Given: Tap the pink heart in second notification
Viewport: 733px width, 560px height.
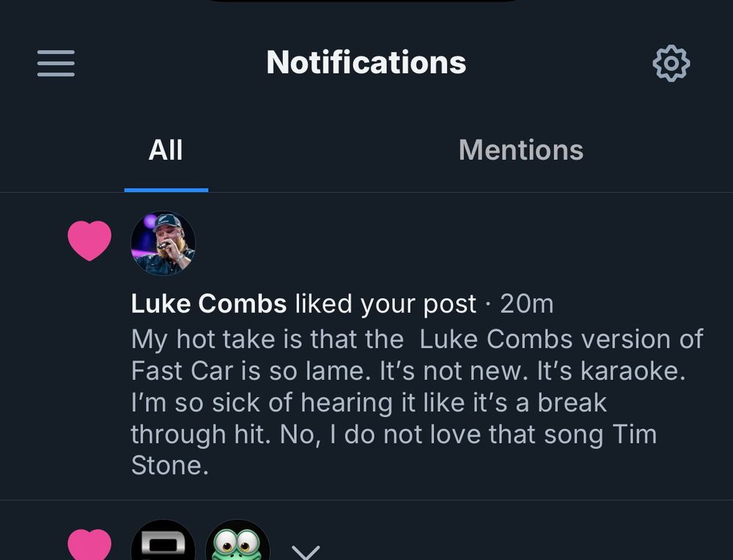Looking at the screenshot, I should click(x=89, y=545).
